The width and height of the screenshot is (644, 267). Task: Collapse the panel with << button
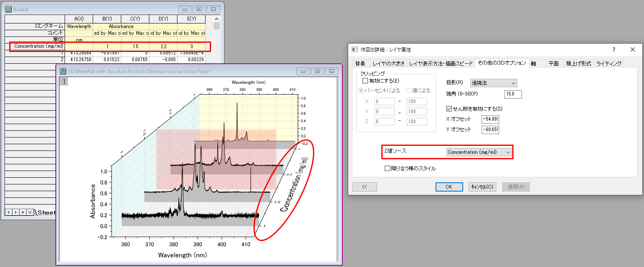[364, 187]
